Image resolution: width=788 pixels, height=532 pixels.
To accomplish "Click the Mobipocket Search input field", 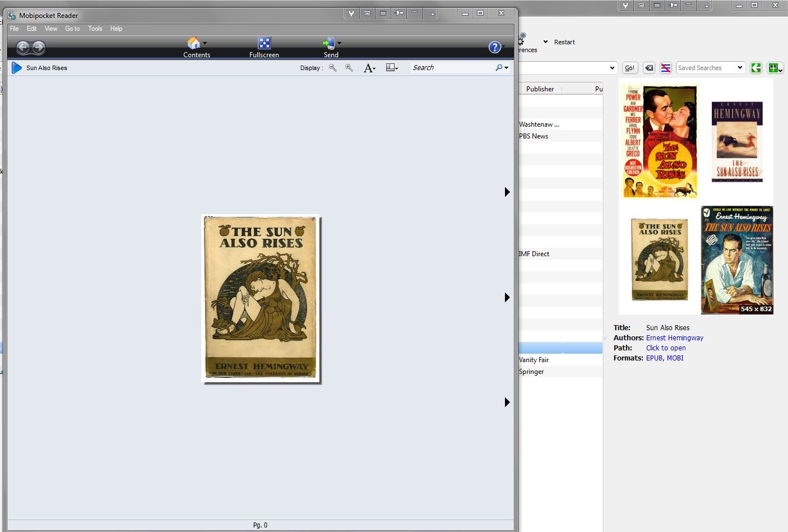I will pos(451,68).
